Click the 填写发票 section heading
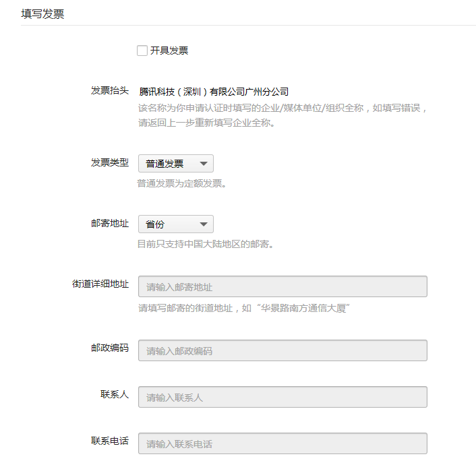The image size is (476, 469). click(x=42, y=14)
